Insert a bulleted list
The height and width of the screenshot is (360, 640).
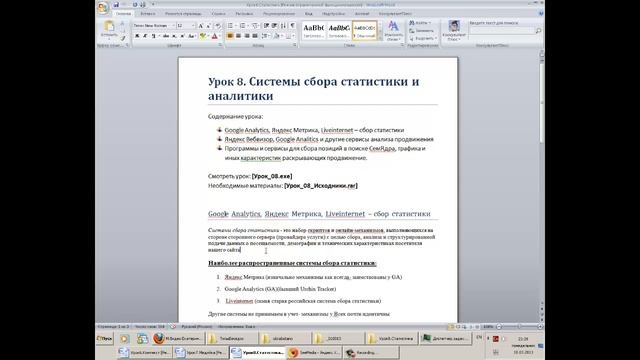[231, 26]
